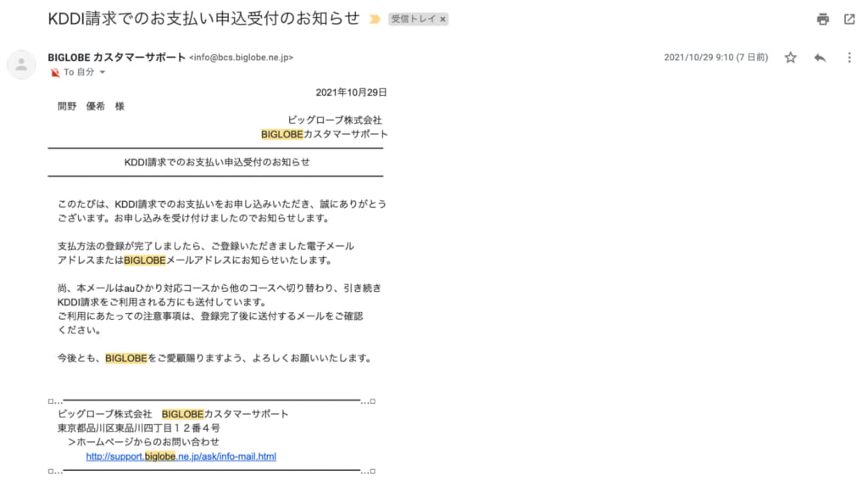Open the support.biglobe.ne.jp info-mail link

point(181,456)
